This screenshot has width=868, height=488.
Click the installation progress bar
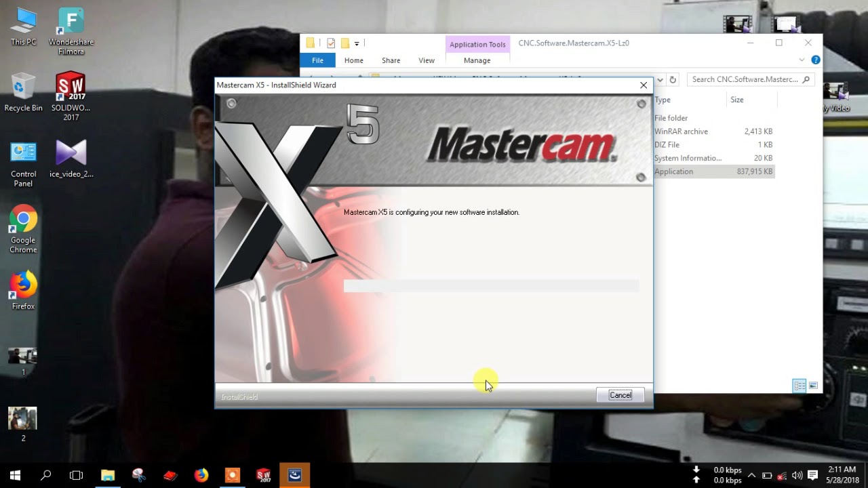point(491,286)
